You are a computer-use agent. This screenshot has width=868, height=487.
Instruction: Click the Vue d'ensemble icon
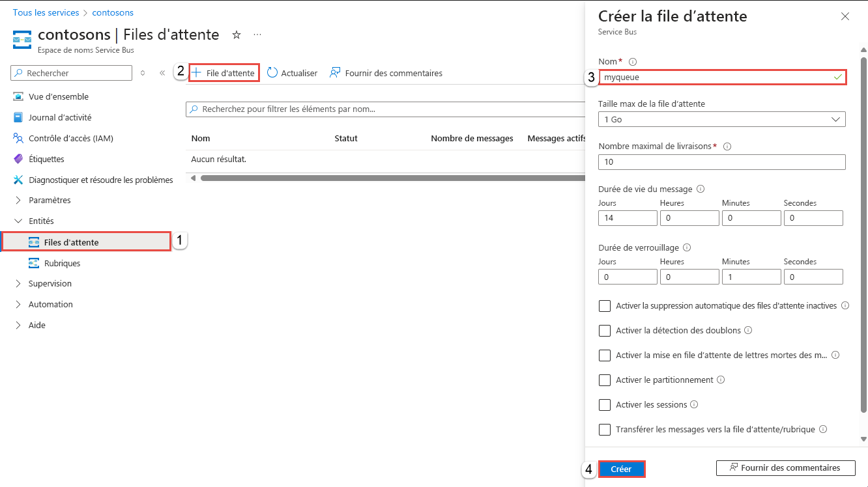[18, 96]
